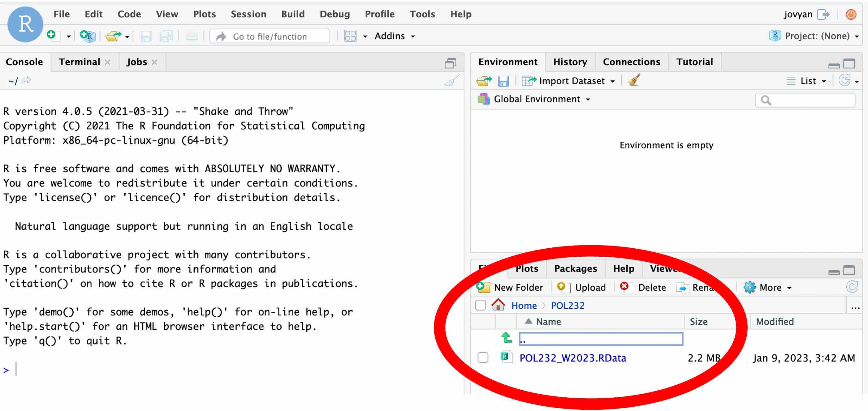The image size is (868, 411).
Task: Open the Session menu
Action: click(x=248, y=14)
